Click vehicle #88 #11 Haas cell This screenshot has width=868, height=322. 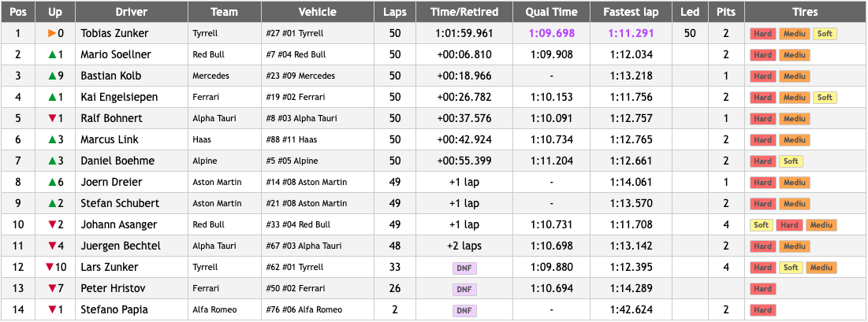click(292, 140)
